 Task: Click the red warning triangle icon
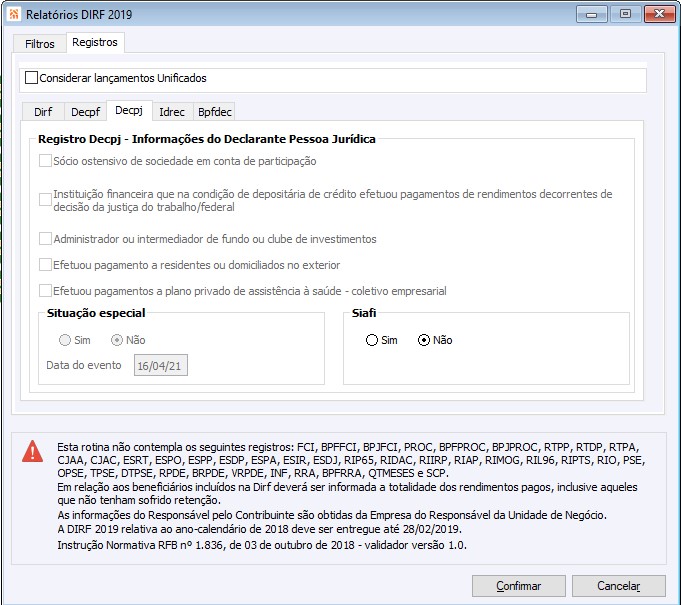(33, 451)
